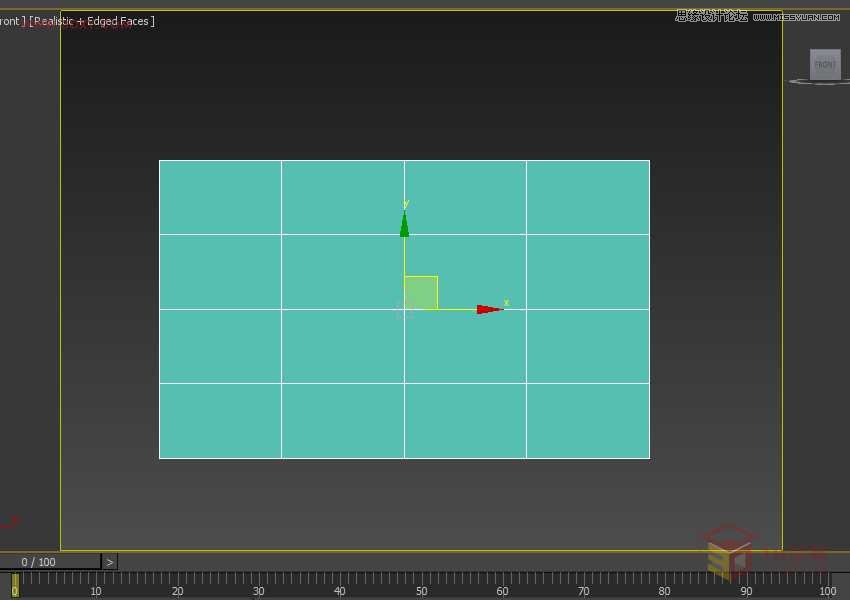The width and height of the screenshot is (850, 600).
Task: Select the bottom-right polygon of the teal plane
Action: [588, 421]
